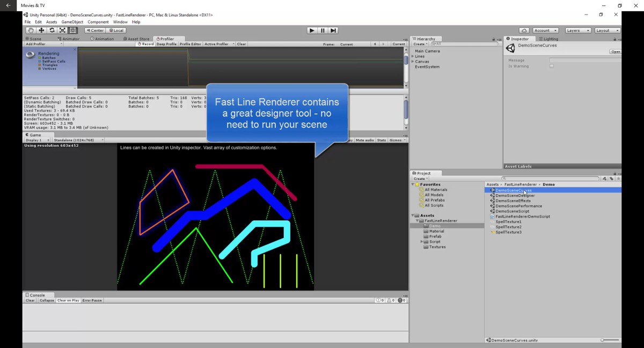Open the Cloud services button

pos(524,31)
